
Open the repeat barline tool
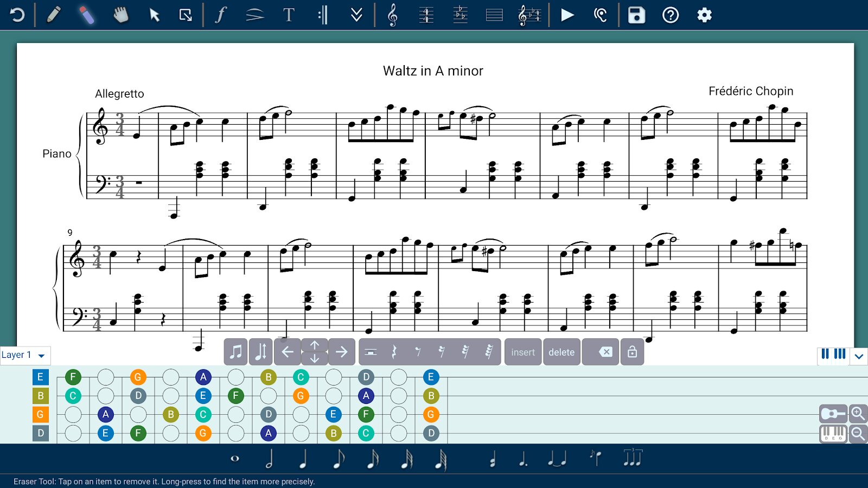pyautogui.click(x=323, y=15)
